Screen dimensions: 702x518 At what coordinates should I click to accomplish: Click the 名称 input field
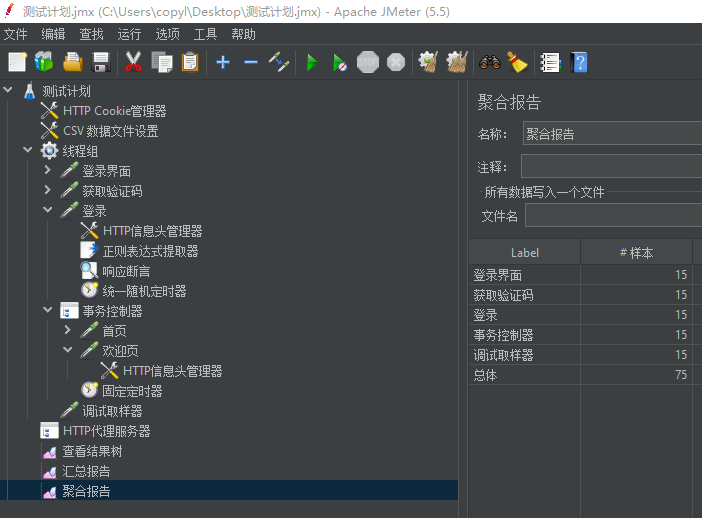[612, 134]
